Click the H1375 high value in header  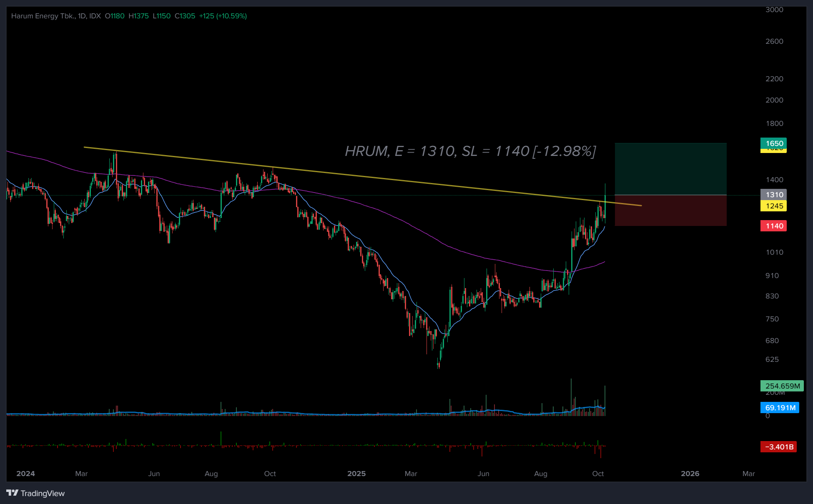coord(138,16)
